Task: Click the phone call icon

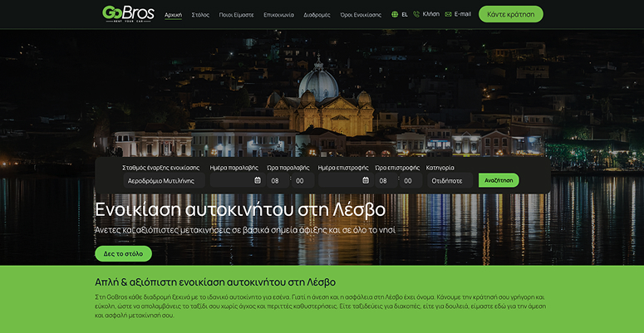Action: click(416, 14)
